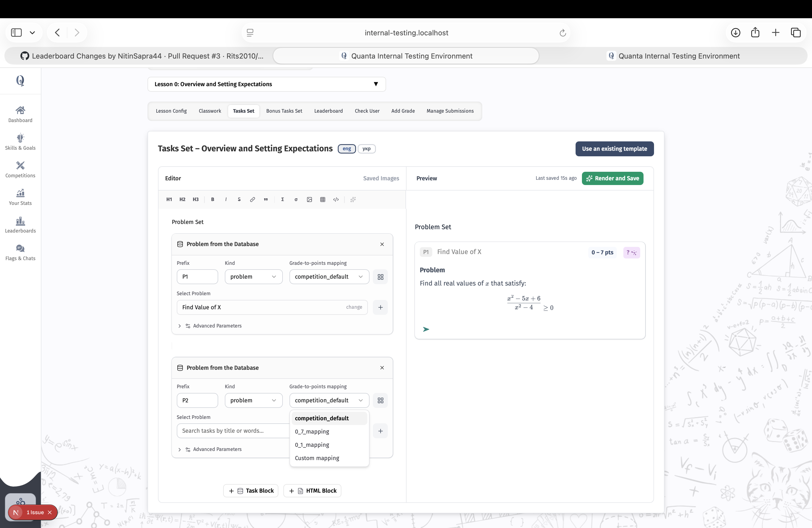Toggle italic formatting in editor
This screenshot has width=812, height=528.
pyautogui.click(x=226, y=200)
